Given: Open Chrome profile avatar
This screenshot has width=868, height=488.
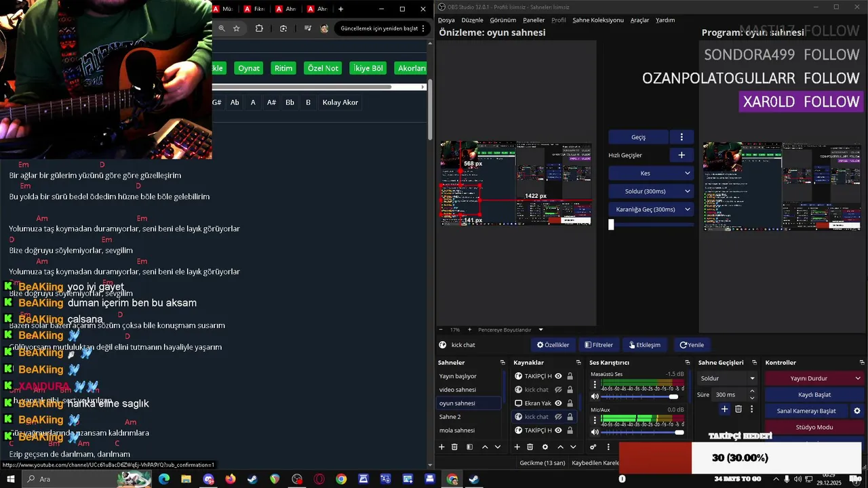Looking at the screenshot, I should [x=324, y=28].
